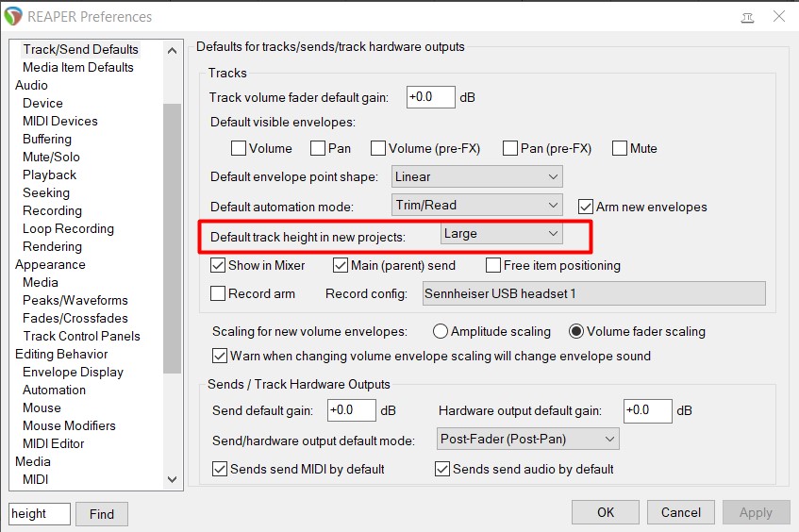Click the category list scroll down arrow
The width and height of the screenshot is (799, 532).
(x=173, y=479)
